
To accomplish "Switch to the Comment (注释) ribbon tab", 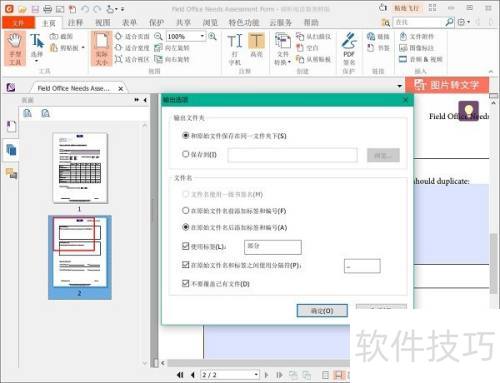I will click(75, 22).
